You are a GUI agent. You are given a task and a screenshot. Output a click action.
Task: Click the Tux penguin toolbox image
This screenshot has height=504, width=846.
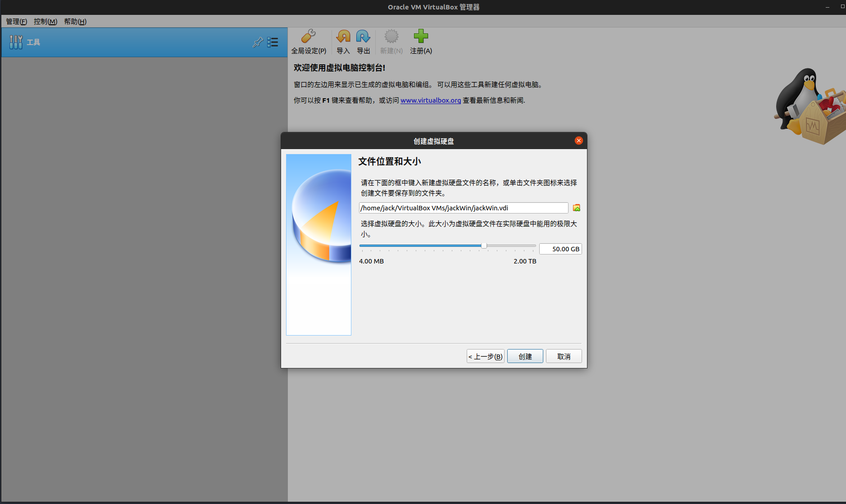(810, 106)
